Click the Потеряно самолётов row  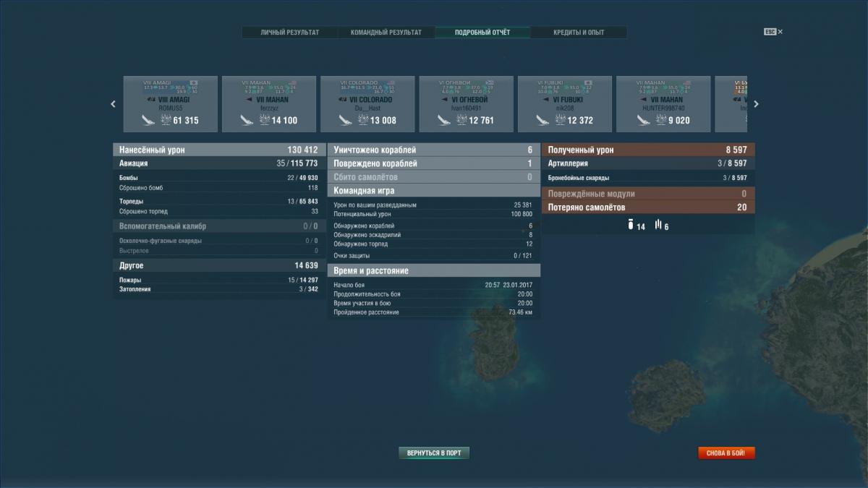click(648, 207)
